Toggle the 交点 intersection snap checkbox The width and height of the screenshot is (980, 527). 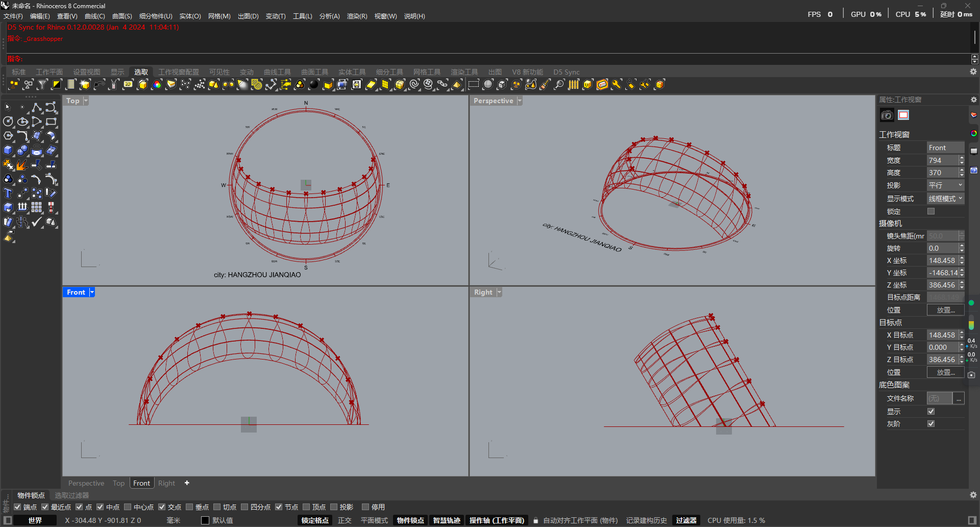tap(162, 507)
